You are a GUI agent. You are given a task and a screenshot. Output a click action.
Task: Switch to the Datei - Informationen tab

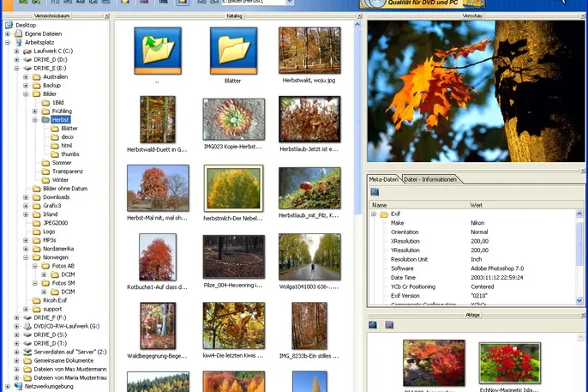coord(430,179)
